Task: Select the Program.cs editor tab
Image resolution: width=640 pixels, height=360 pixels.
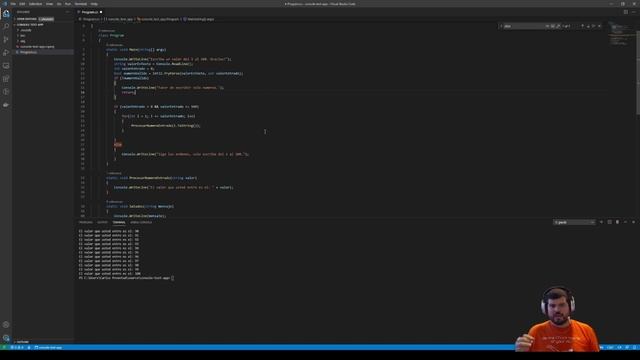Action: coord(90,12)
